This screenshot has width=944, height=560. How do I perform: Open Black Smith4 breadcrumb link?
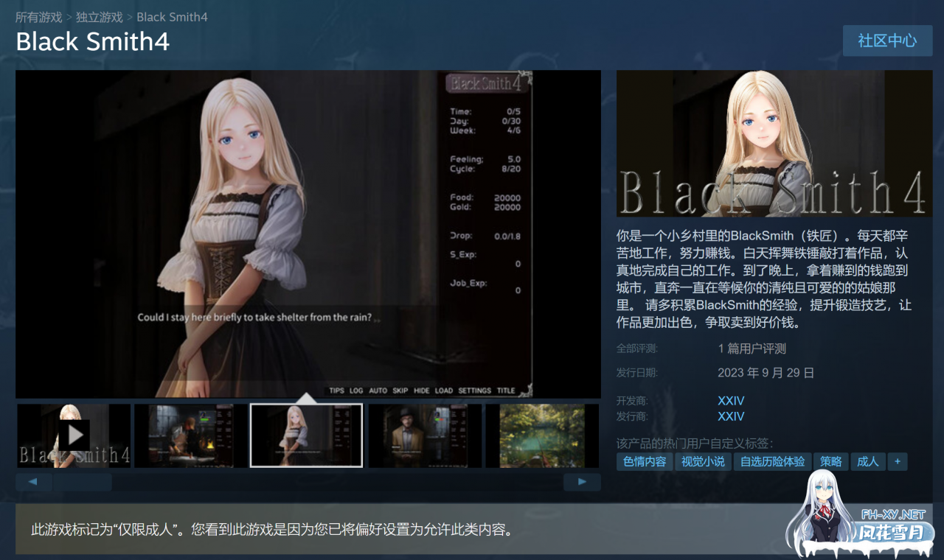172,17
